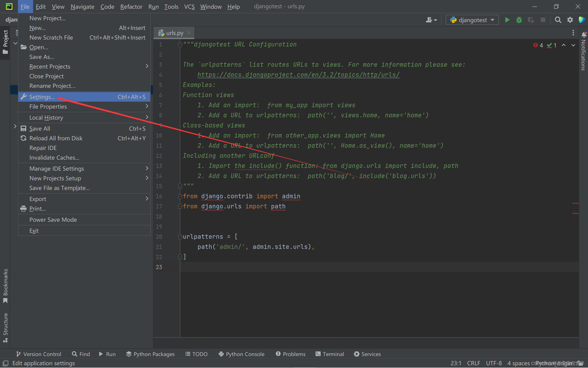588x368 pixels.
Task: Click the 23:1 caret position indicator
Action: pos(456,363)
